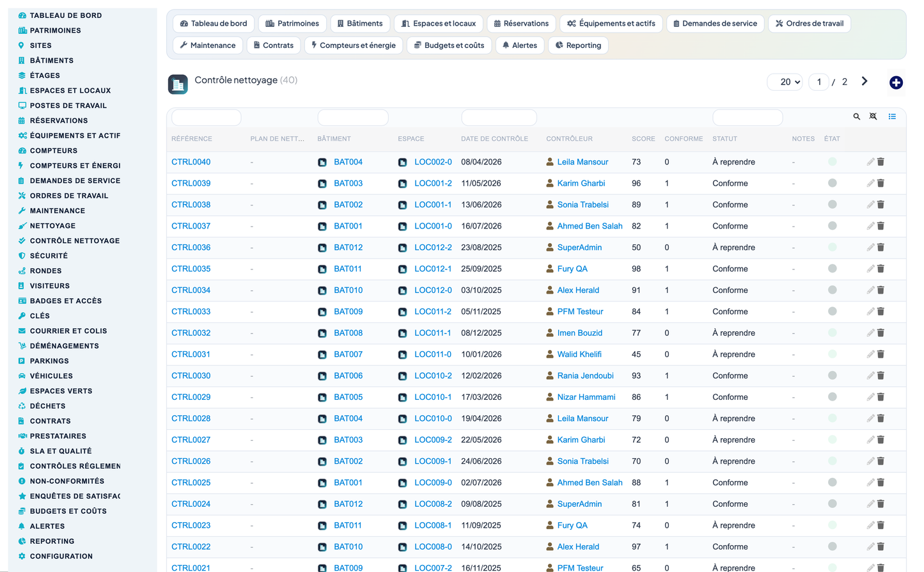
Task: Open the Bâtiments tab in top navigation
Action: (359, 24)
